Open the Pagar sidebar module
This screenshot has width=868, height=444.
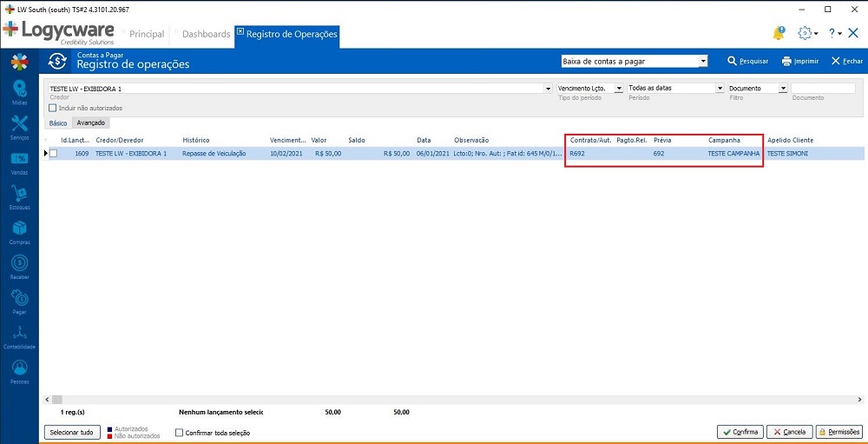tap(19, 302)
